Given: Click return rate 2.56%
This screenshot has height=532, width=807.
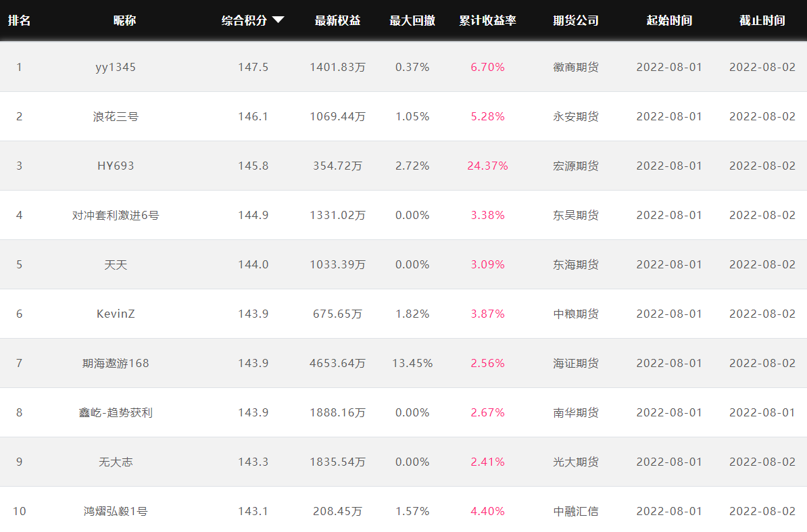Looking at the screenshot, I should [x=487, y=363].
